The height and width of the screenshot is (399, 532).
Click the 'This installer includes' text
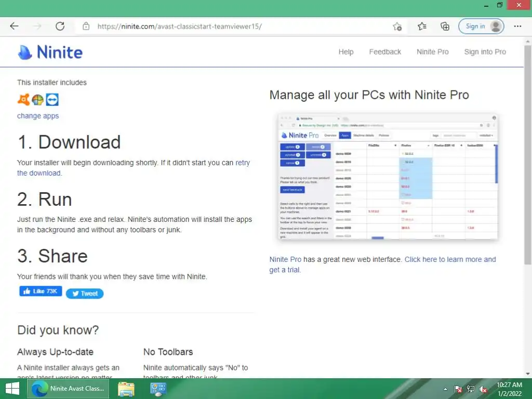pyautogui.click(x=52, y=83)
